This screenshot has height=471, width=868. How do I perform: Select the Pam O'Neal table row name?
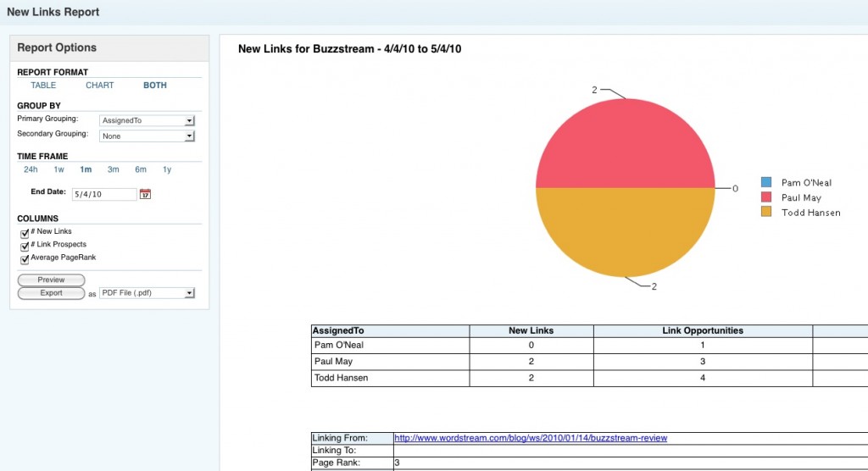click(x=339, y=346)
